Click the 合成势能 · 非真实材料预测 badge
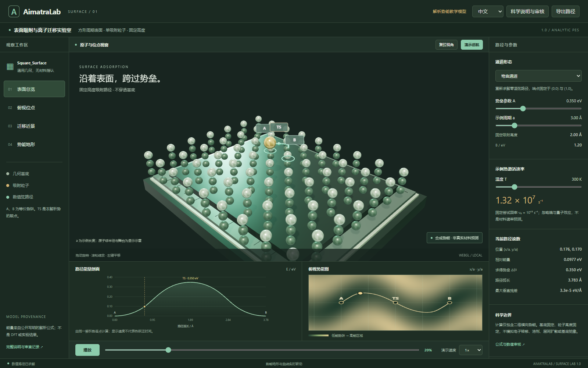The height and width of the screenshot is (368, 588). [455, 238]
